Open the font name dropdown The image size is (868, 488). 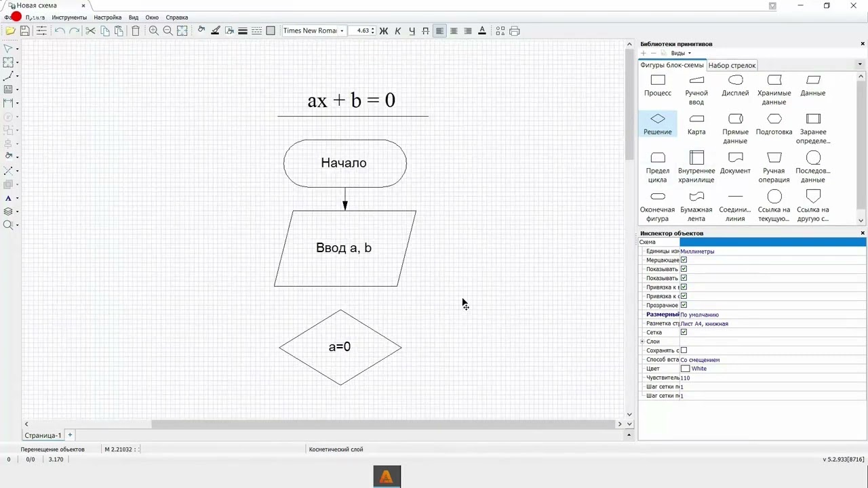tap(342, 30)
